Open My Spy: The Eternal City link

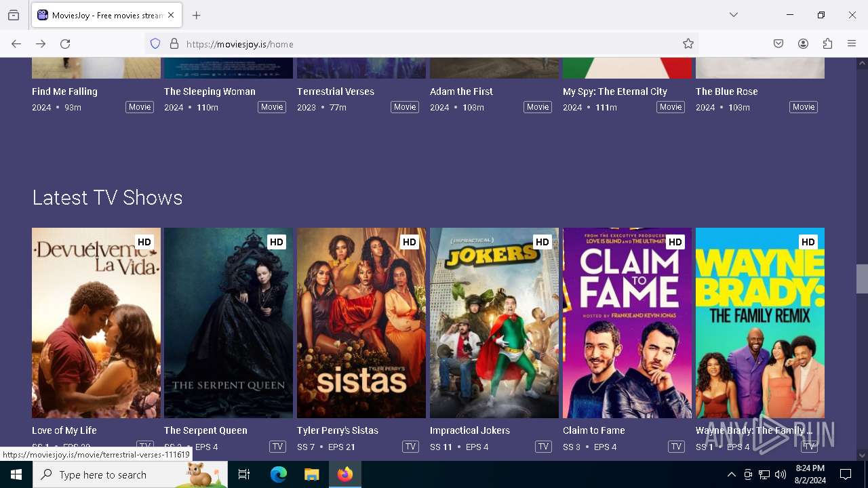pos(615,91)
